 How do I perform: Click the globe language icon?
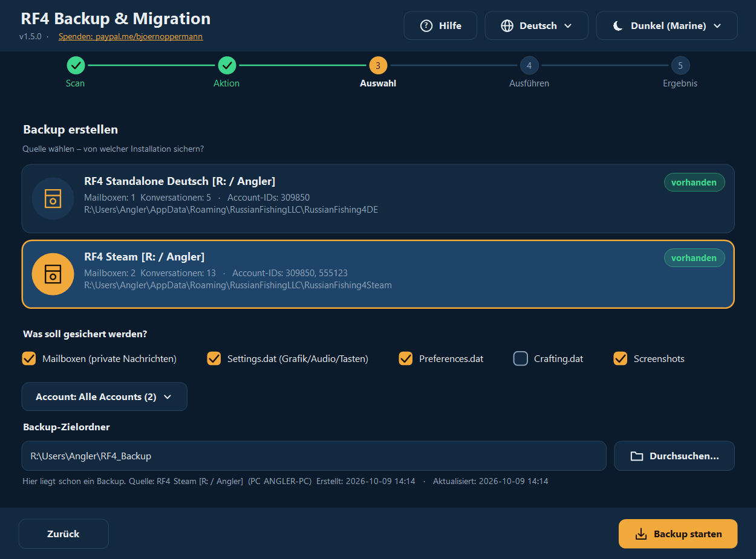pyautogui.click(x=507, y=26)
